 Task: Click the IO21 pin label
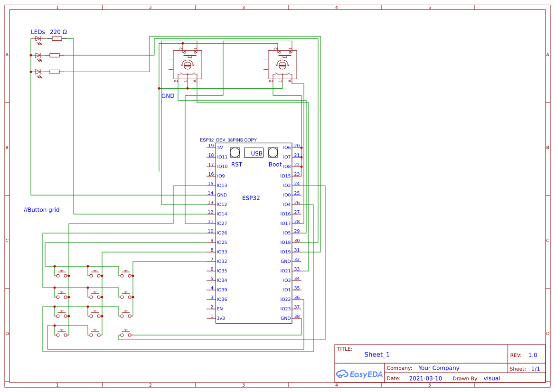pyautogui.click(x=285, y=271)
